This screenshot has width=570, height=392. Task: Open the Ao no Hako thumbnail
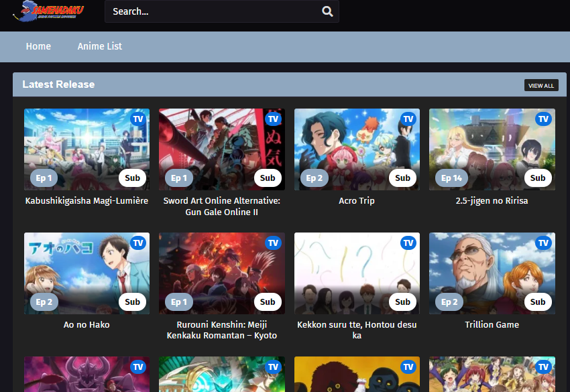click(87, 273)
